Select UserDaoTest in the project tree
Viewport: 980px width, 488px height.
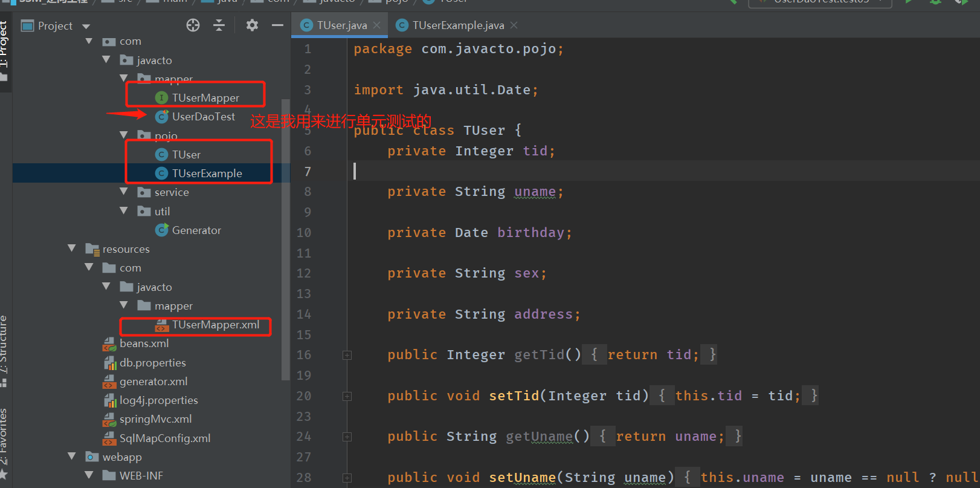[x=204, y=117]
